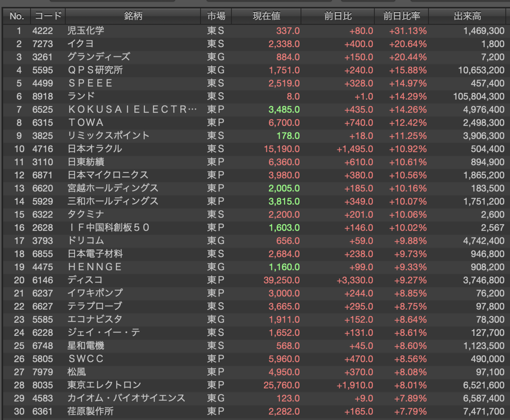Click the change value +740.0
This screenshot has width=510, height=420.
pyautogui.click(x=359, y=123)
